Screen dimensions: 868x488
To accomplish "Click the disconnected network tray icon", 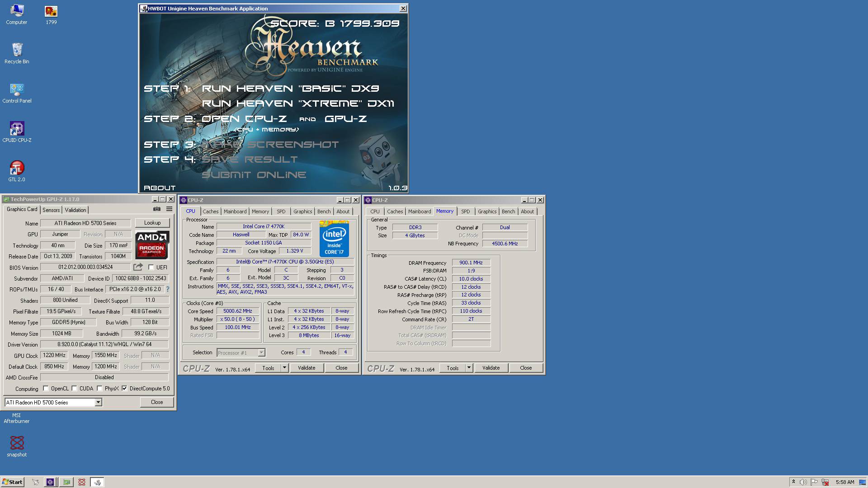I will [x=825, y=482].
